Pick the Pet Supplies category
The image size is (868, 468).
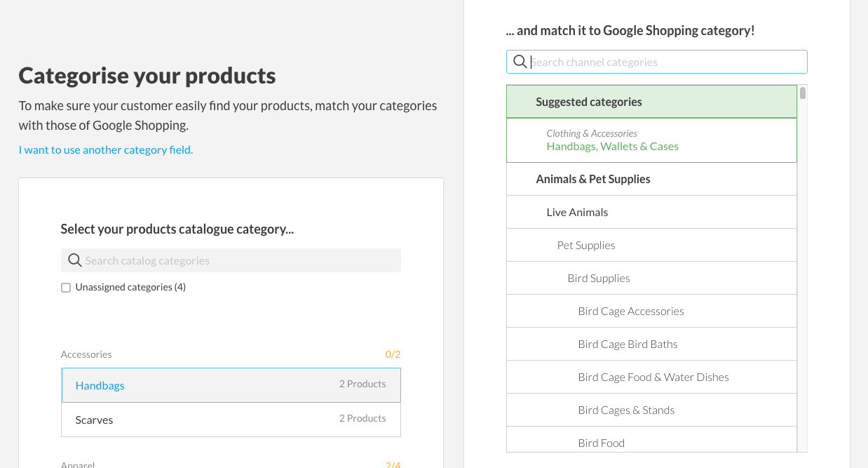pyautogui.click(x=651, y=245)
